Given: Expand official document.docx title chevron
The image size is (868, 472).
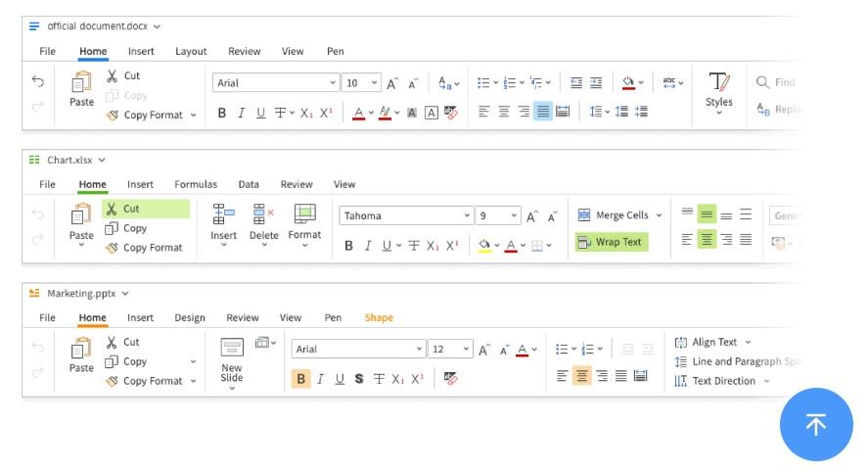Looking at the screenshot, I should (157, 26).
